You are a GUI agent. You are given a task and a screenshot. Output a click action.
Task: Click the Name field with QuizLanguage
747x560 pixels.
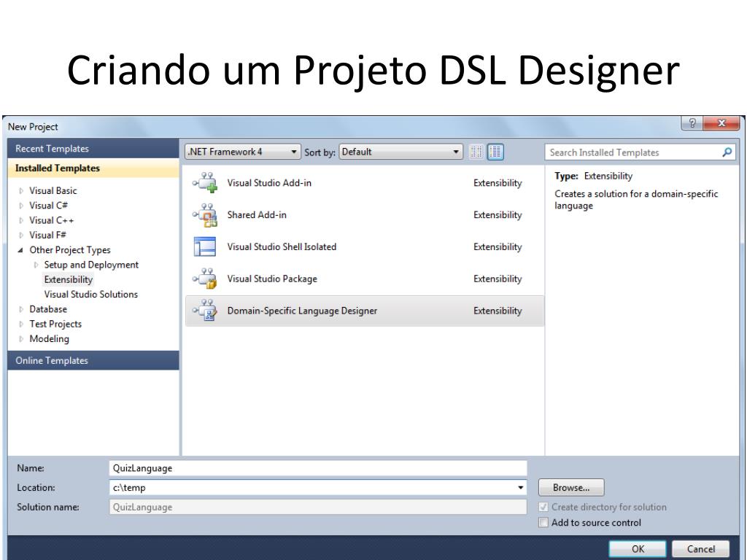[318, 468]
